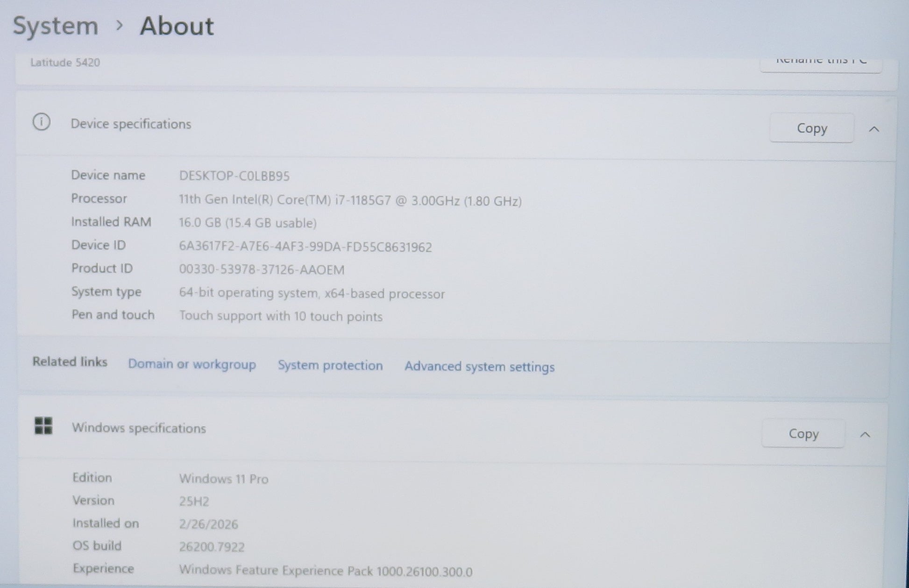Collapse the Windows specifications section
909x588 pixels.
[865, 435]
